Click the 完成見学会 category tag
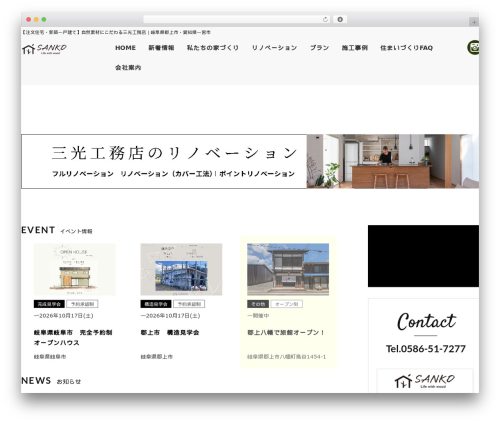Screen dimensions: 500x423 [x=49, y=304]
